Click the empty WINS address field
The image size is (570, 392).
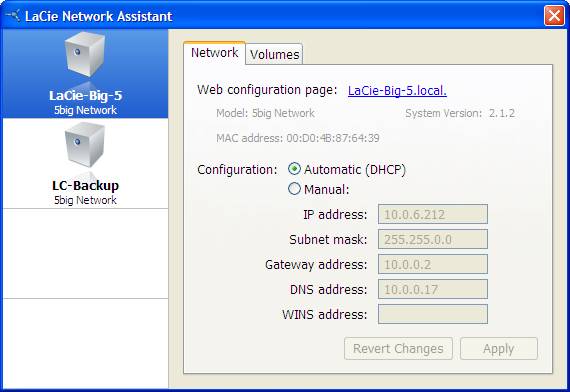[x=433, y=314]
